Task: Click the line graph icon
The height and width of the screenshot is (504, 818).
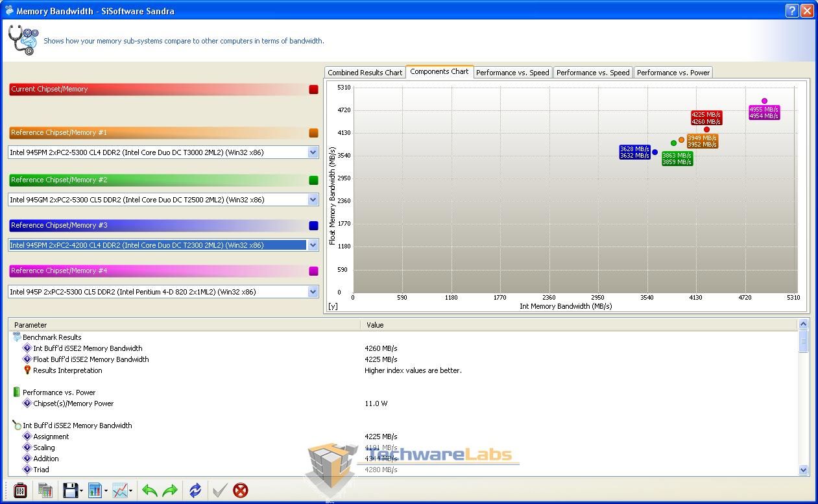Action: [x=119, y=490]
